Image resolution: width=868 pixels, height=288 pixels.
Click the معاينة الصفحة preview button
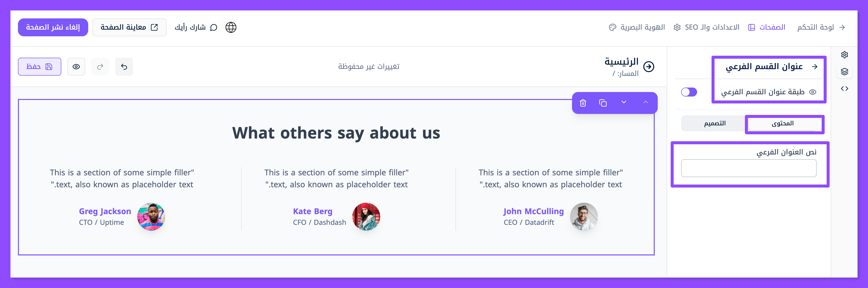tap(129, 27)
